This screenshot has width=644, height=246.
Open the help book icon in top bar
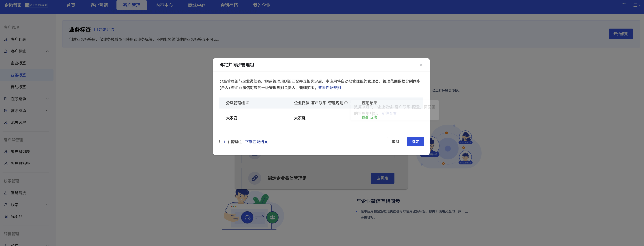click(x=624, y=5)
